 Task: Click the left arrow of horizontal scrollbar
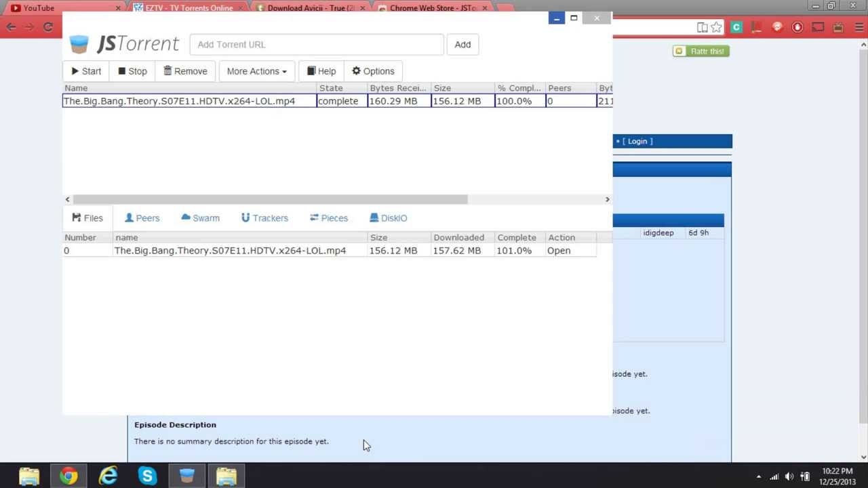click(x=67, y=199)
